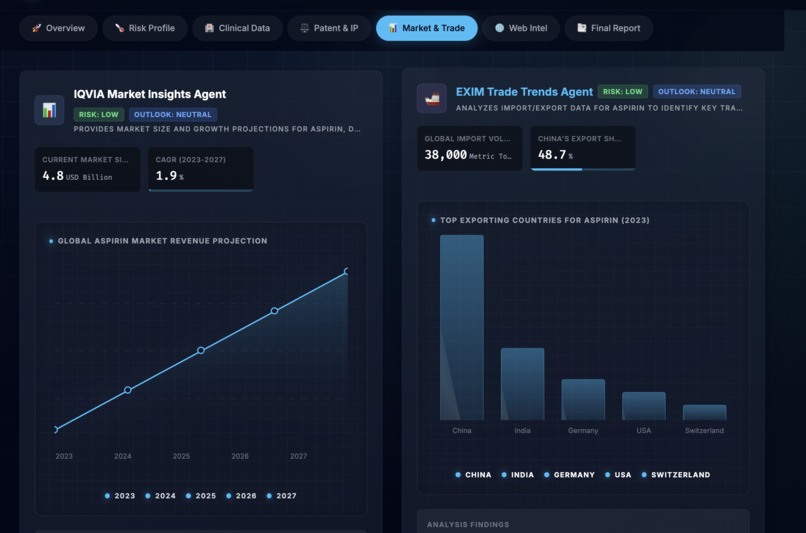The height and width of the screenshot is (533, 806).
Task: Click the EXIM RISK: LOW badge
Action: coord(622,91)
